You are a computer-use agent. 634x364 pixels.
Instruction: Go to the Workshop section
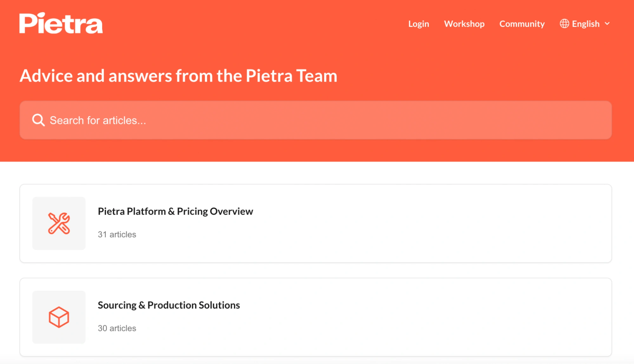464,24
